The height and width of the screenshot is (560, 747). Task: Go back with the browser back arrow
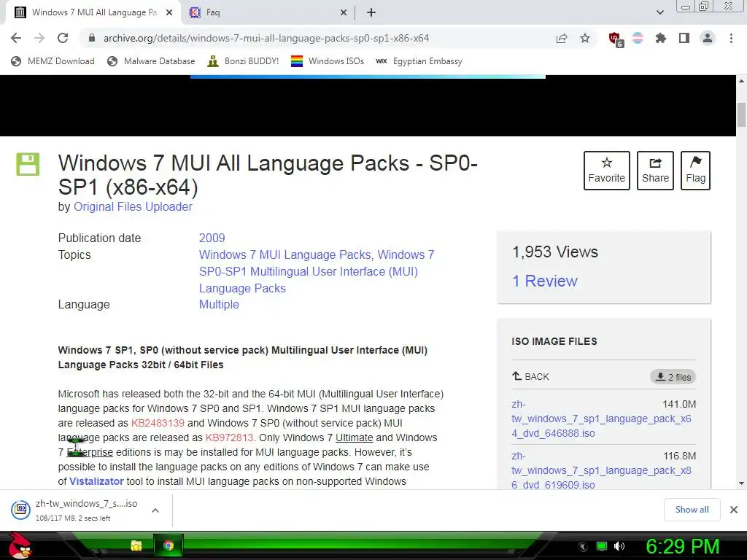click(16, 38)
